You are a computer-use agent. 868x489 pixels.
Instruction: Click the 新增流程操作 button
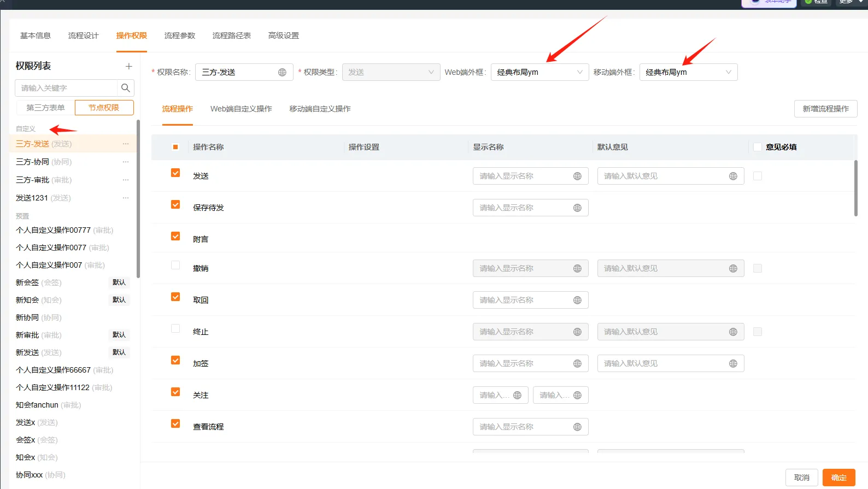[825, 109]
